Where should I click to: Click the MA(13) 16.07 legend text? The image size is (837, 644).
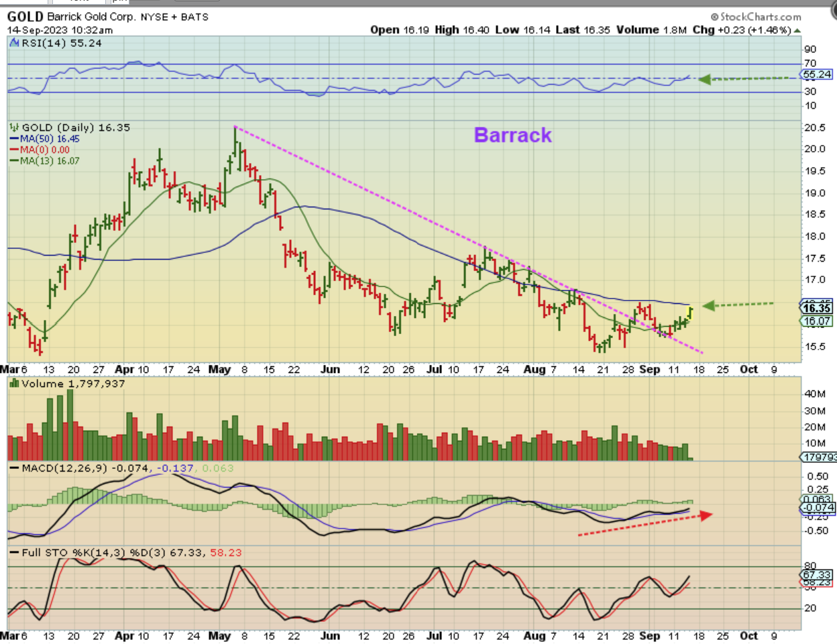pos(50,161)
